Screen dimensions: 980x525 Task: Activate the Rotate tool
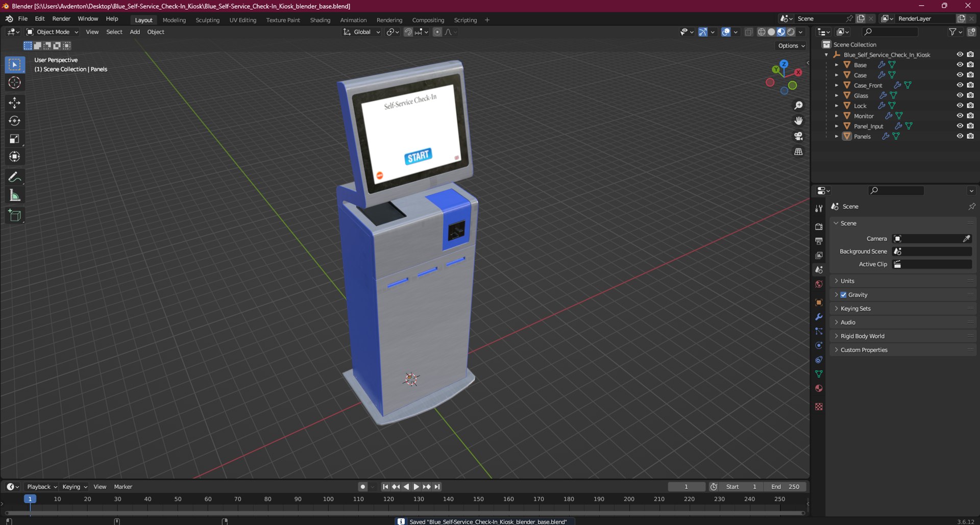14,121
